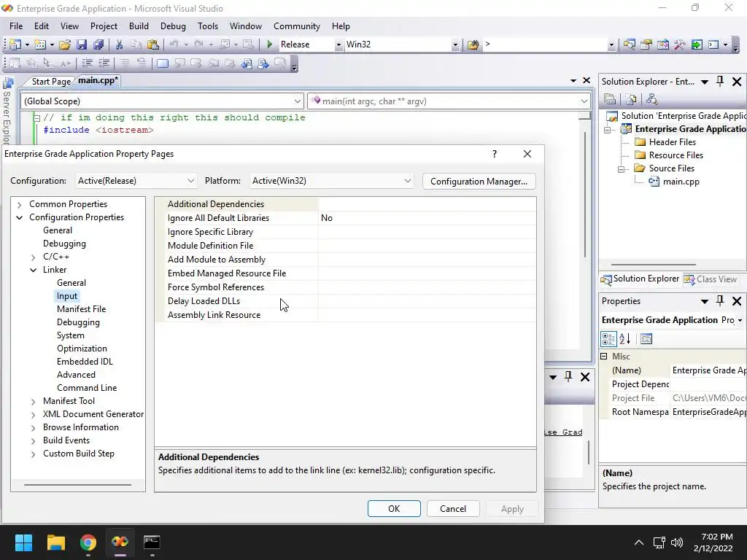Click the green Start Debugging arrow
The image size is (747, 560).
270,44
